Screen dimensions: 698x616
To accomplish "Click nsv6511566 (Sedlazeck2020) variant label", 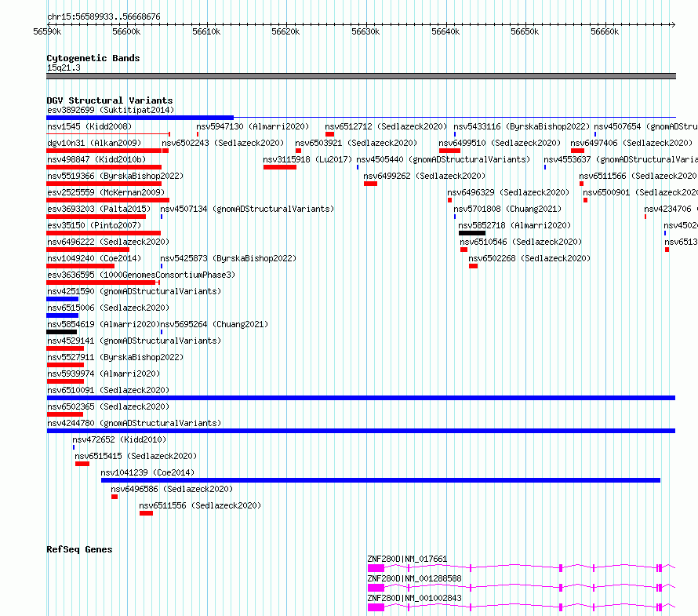I will coord(638,176).
